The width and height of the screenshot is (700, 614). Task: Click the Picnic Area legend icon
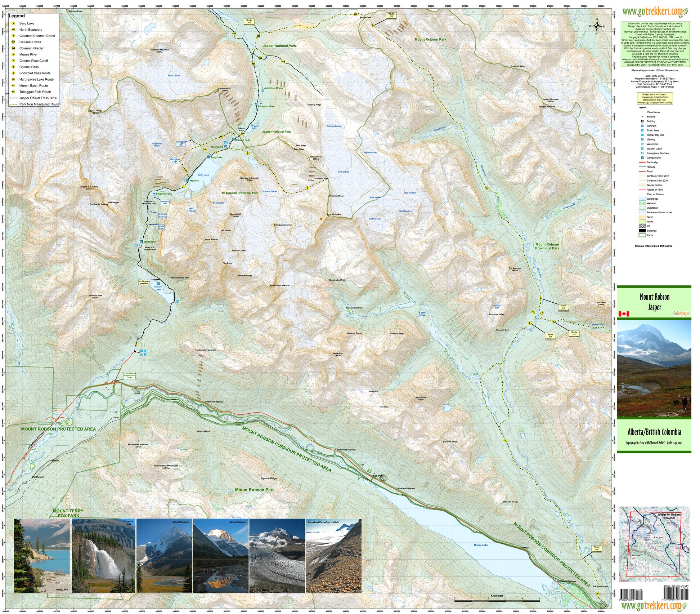642,130
